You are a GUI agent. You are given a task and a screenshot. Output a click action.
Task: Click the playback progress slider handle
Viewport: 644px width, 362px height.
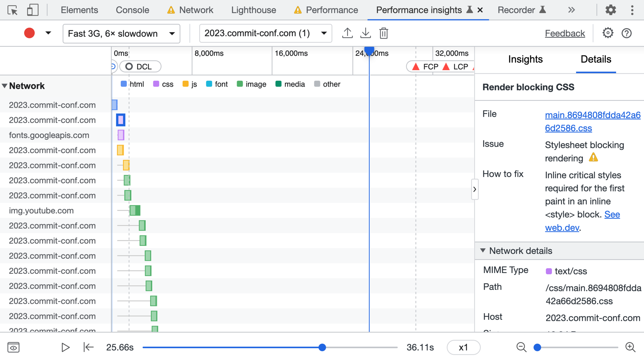coord(322,347)
